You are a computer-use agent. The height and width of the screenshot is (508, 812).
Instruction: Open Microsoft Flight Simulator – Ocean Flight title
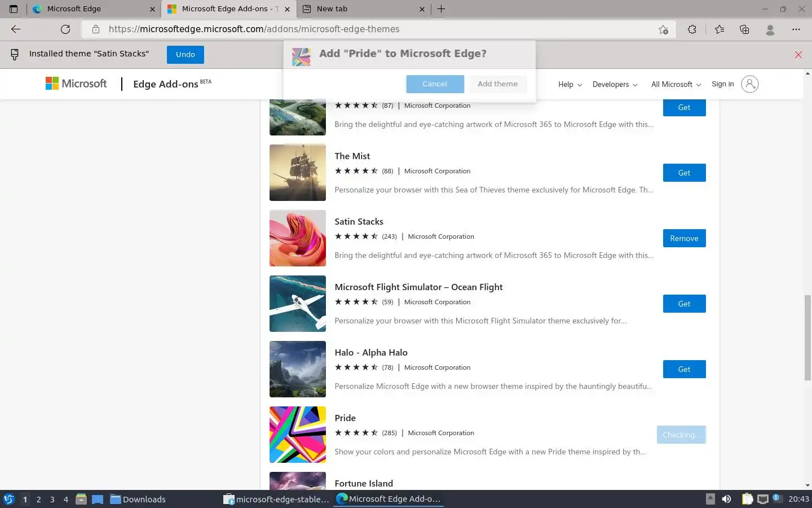coord(418,287)
